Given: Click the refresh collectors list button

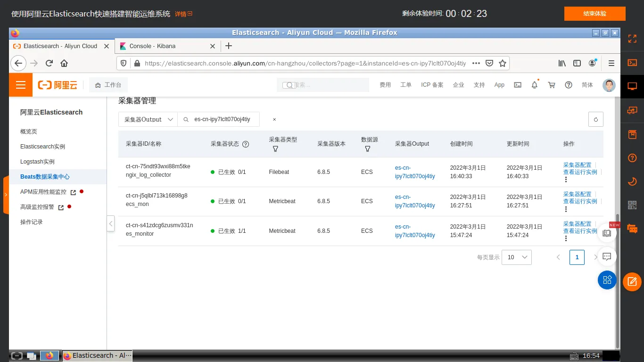Looking at the screenshot, I should (596, 119).
